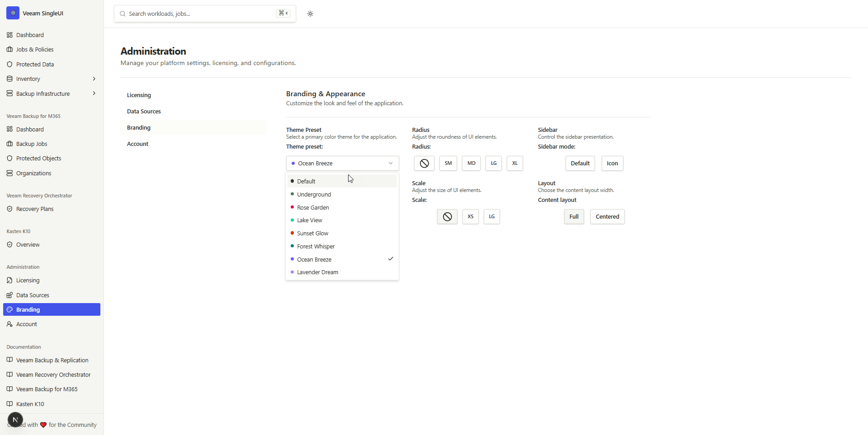Set scale to XS
This screenshot has height=435, width=868.
(471, 217)
